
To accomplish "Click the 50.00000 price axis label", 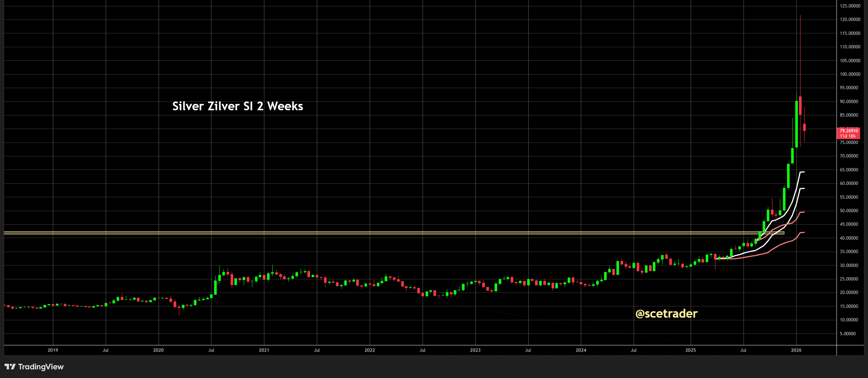I will pyautogui.click(x=849, y=211).
